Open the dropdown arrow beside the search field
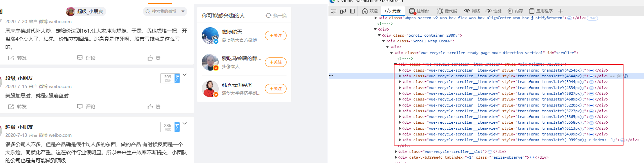This screenshot has height=163, width=644. coord(183,11)
